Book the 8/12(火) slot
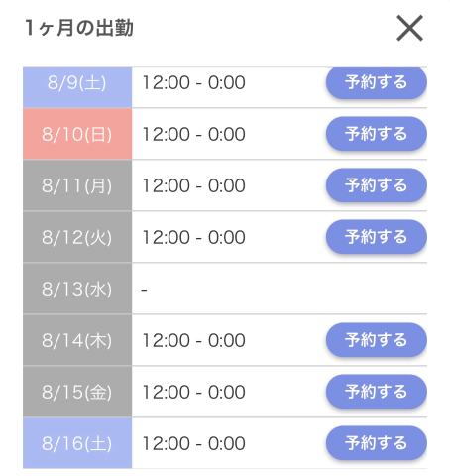Screen dimensions: 450x476 point(377,237)
